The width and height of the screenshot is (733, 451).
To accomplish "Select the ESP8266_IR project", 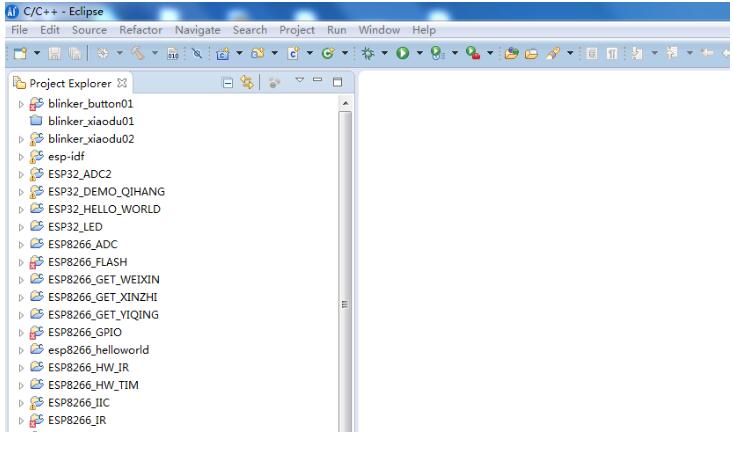I will tap(77, 420).
